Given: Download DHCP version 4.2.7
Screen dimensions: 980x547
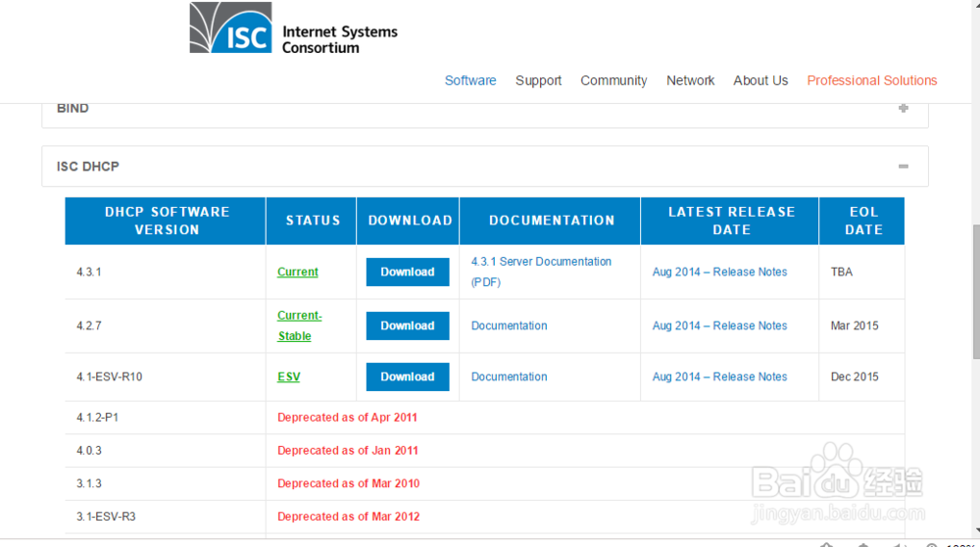Looking at the screenshot, I should 408,325.
